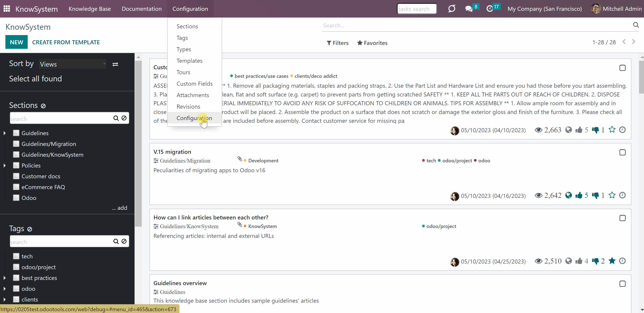Open the My Company (San Francisco) switcher
Image resolution: width=644 pixels, height=313 pixels.
(x=545, y=9)
